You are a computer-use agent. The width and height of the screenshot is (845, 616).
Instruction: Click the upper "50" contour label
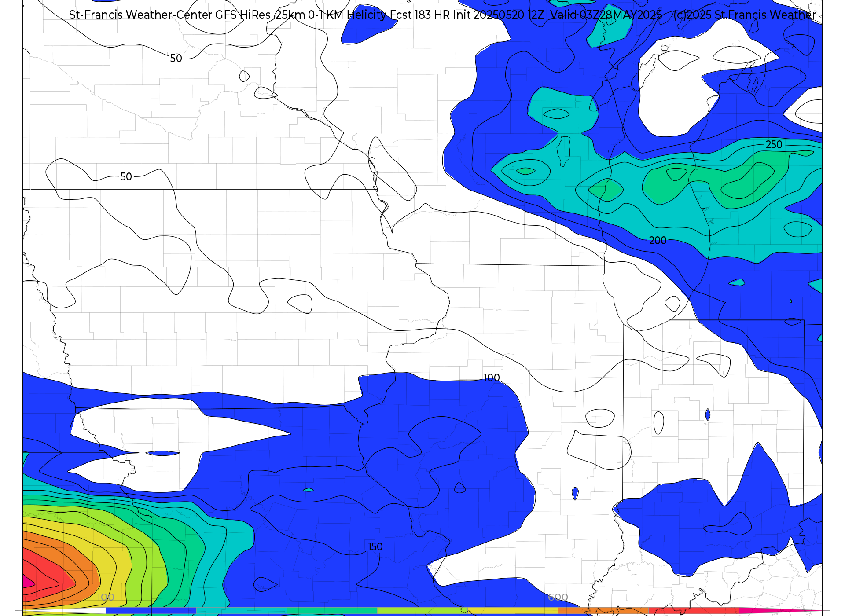tap(176, 59)
